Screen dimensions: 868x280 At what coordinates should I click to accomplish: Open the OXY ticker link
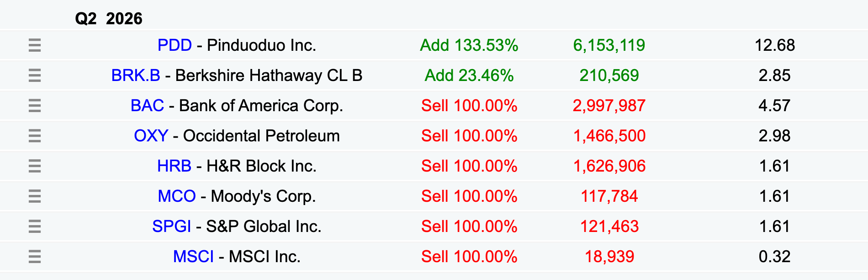point(151,136)
